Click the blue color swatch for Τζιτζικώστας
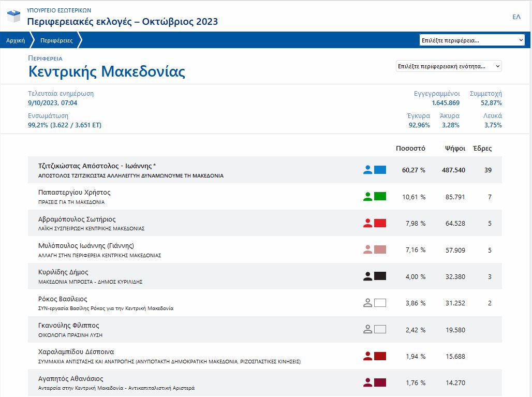532x397 pixels. 380,170
